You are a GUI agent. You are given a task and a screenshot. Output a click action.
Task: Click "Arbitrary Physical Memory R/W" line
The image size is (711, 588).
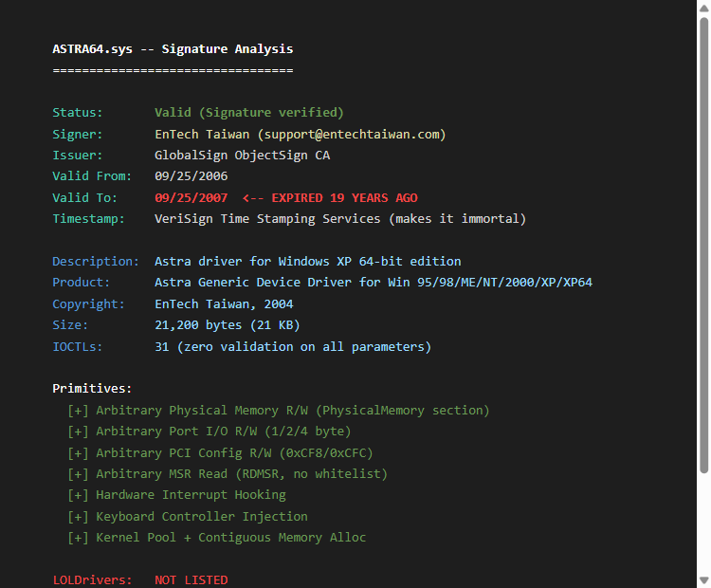[279, 410]
